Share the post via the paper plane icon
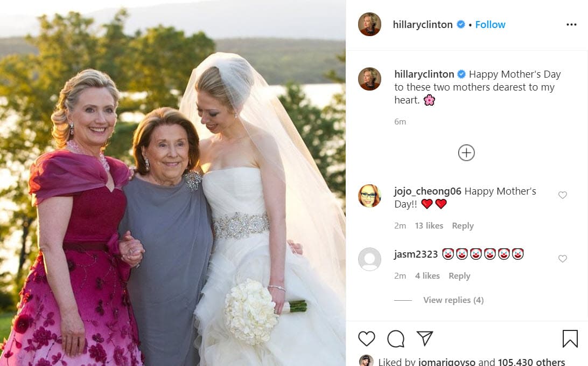 (x=425, y=339)
